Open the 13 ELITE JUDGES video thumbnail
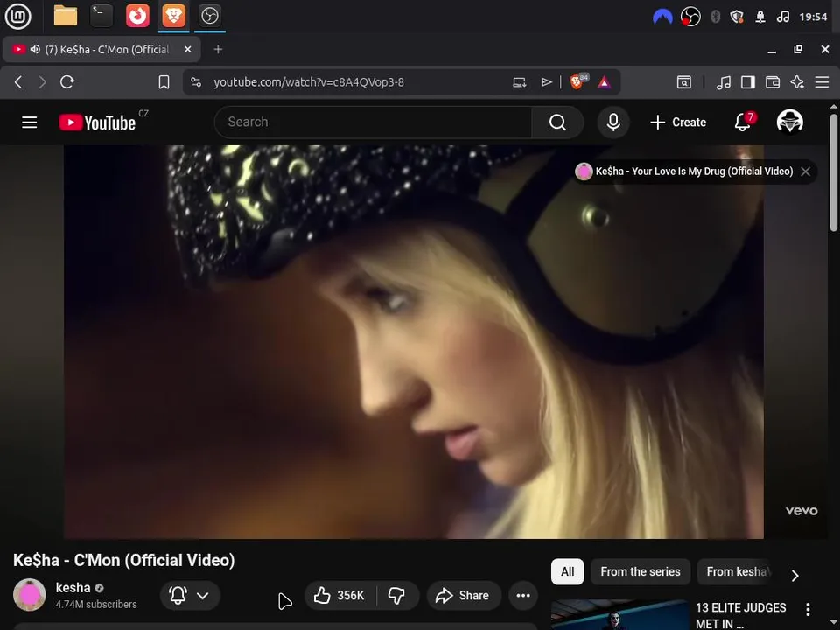 click(619, 614)
